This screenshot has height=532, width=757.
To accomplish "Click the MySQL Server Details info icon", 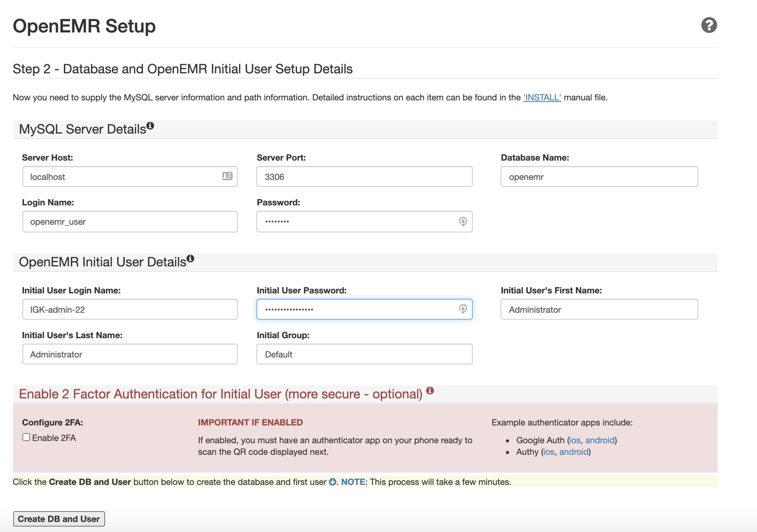I will (x=150, y=125).
